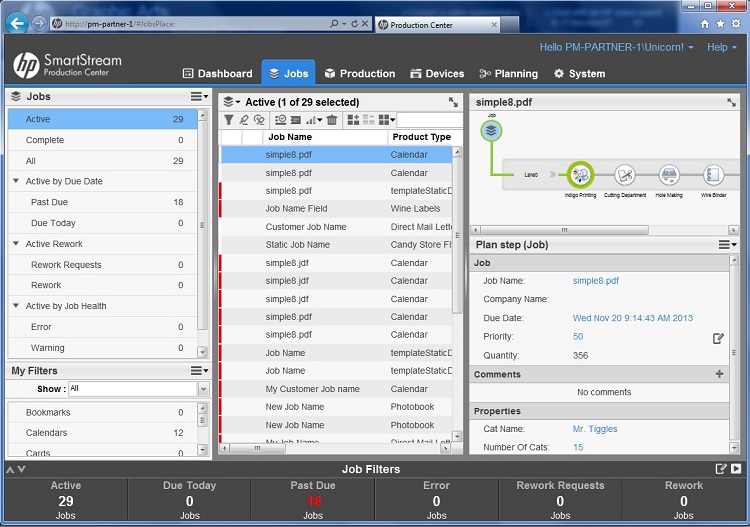Click the edit pencil icon beside Priority
The image size is (750, 527).
tap(718, 338)
